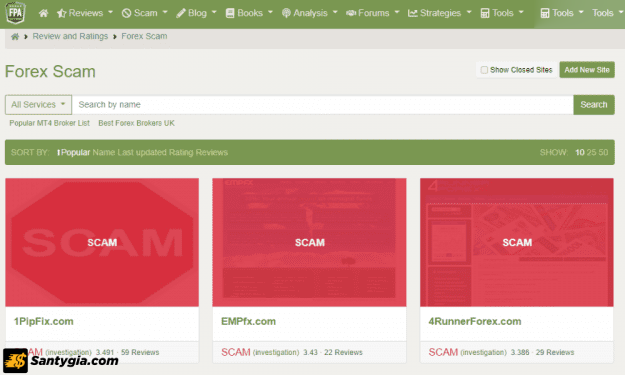
Task: Click the Add New Site button
Action: tap(587, 70)
